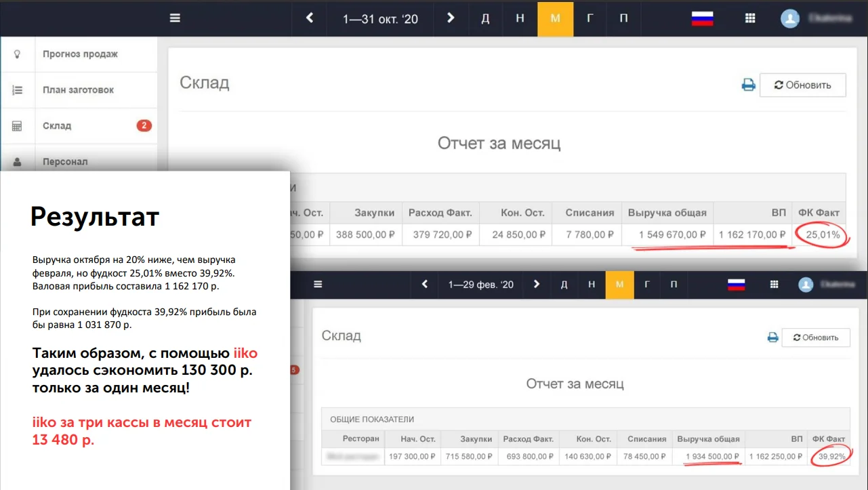Click value 1 549 670,00 ₽
Image resolution: width=868 pixels, height=490 pixels.
(672, 234)
